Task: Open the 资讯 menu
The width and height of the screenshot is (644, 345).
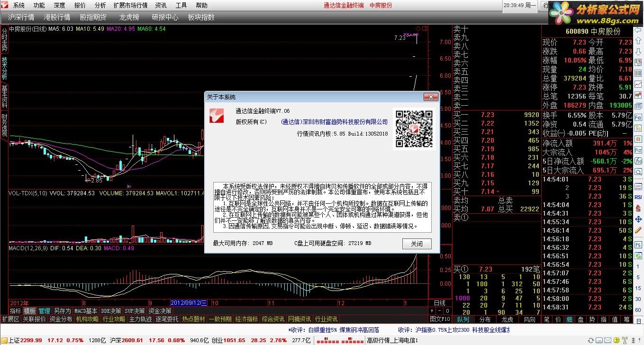Action: pyautogui.click(x=161, y=5)
